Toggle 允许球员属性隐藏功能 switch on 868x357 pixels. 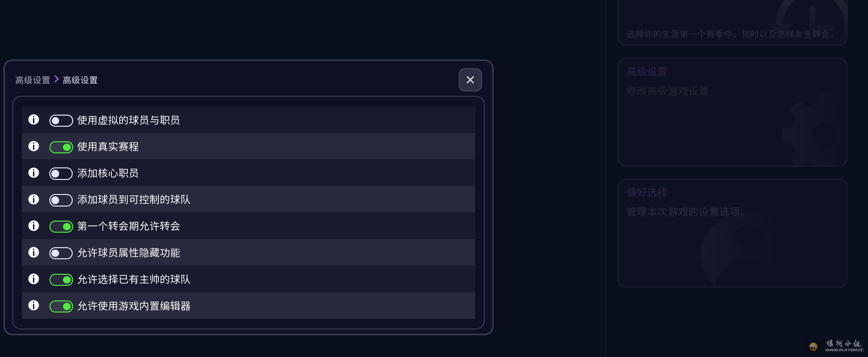(x=61, y=253)
